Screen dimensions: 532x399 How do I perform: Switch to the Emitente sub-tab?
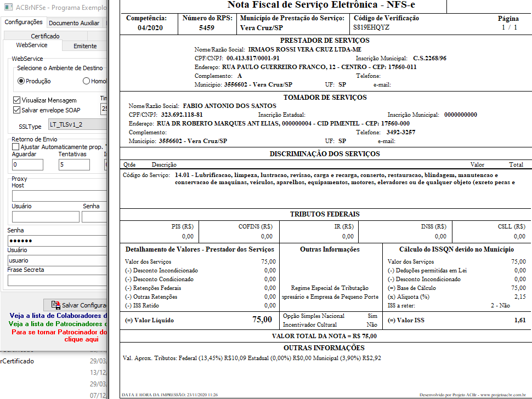[x=85, y=46]
